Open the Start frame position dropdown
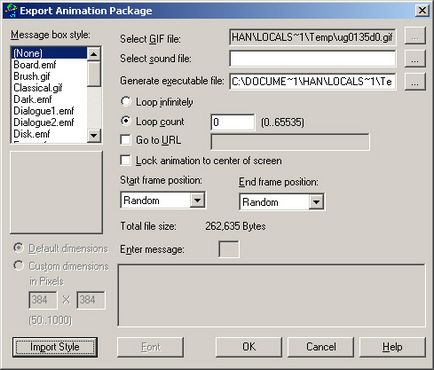The height and width of the screenshot is (370, 434). (197, 200)
